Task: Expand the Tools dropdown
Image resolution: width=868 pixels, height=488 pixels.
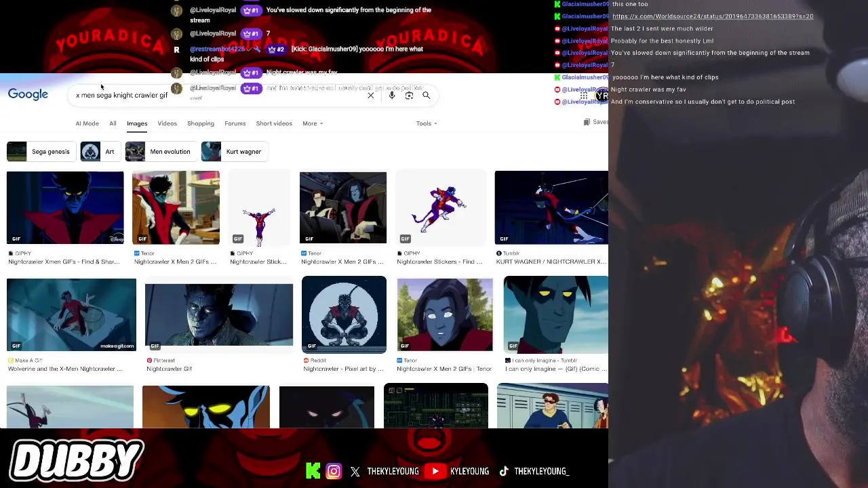Action: point(427,123)
